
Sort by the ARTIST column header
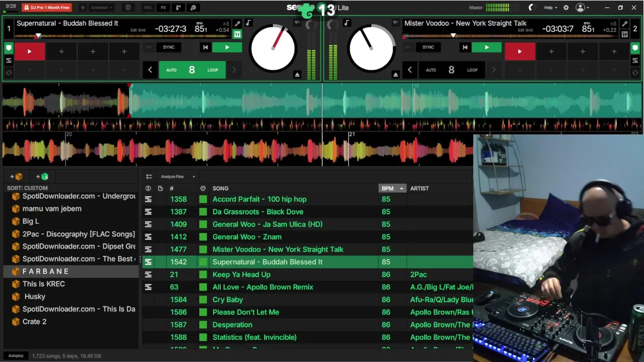tap(420, 189)
